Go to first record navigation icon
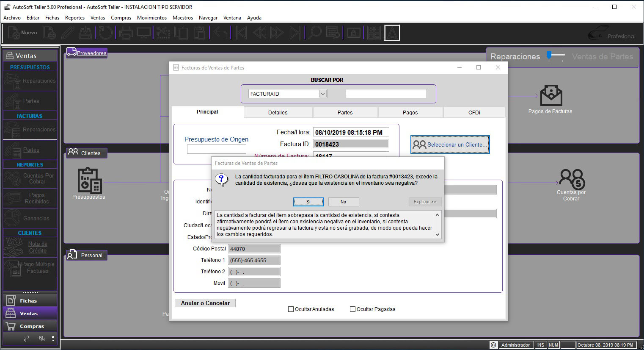This screenshot has width=644, height=350. pyautogui.click(x=241, y=33)
